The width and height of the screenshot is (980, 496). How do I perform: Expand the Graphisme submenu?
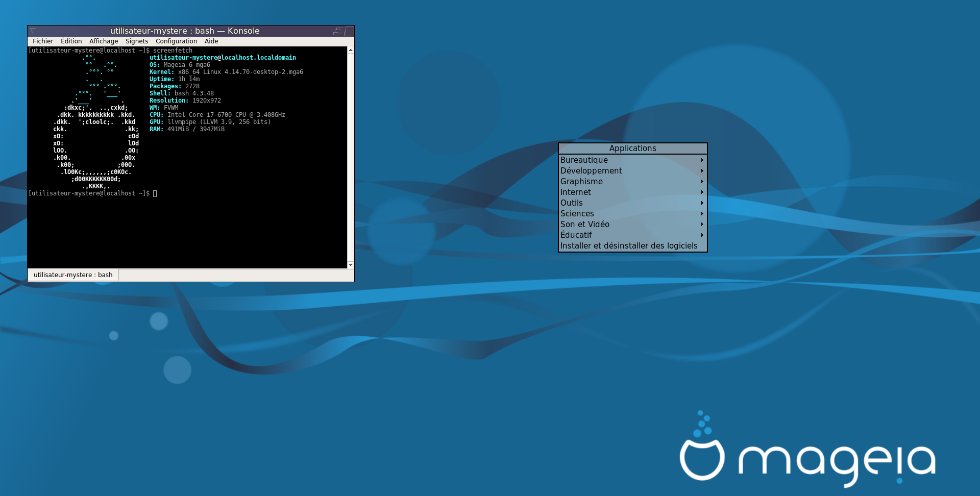[x=632, y=182]
